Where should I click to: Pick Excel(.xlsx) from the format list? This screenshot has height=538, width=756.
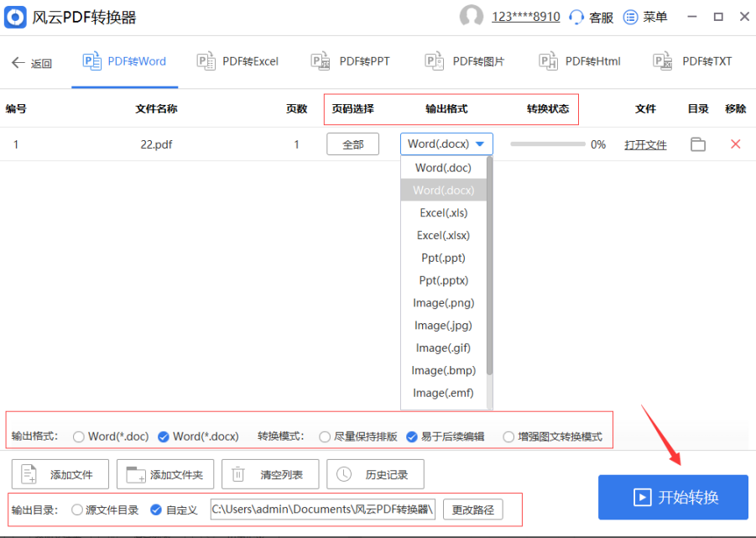pos(444,235)
